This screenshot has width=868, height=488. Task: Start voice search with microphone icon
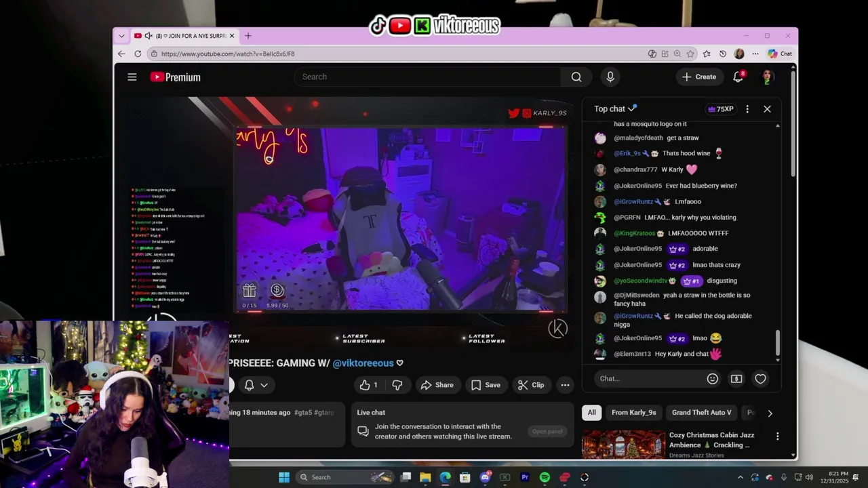[x=610, y=77]
